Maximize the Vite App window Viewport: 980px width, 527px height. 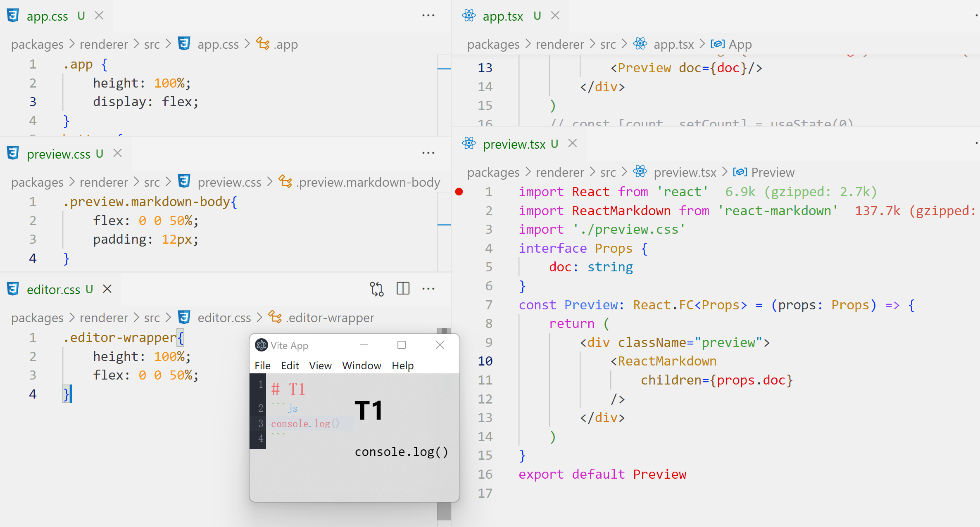pyautogui.click(x=402, y=345)
